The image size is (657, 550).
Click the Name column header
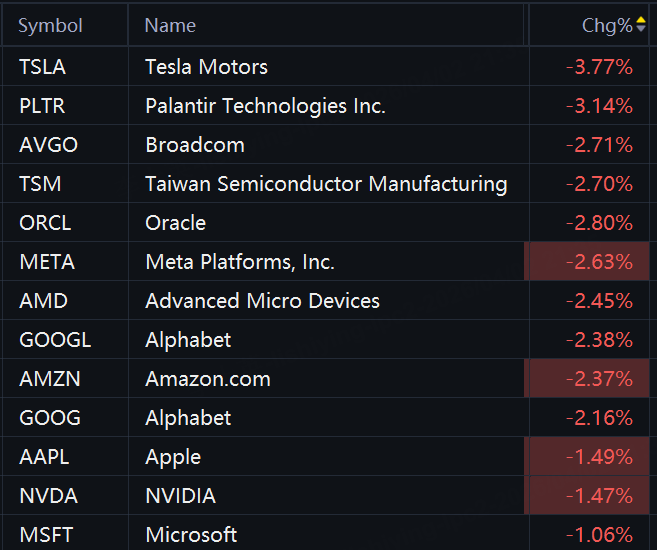tap(170, 26)
